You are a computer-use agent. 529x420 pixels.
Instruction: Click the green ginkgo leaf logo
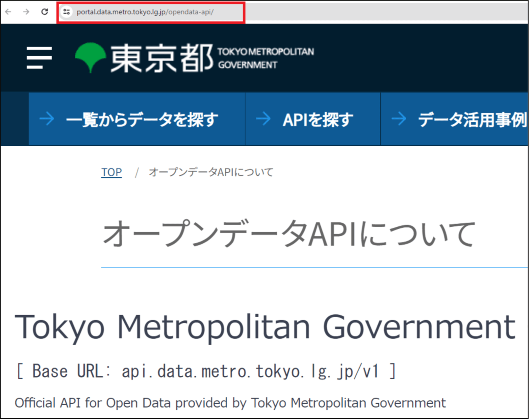91,57
